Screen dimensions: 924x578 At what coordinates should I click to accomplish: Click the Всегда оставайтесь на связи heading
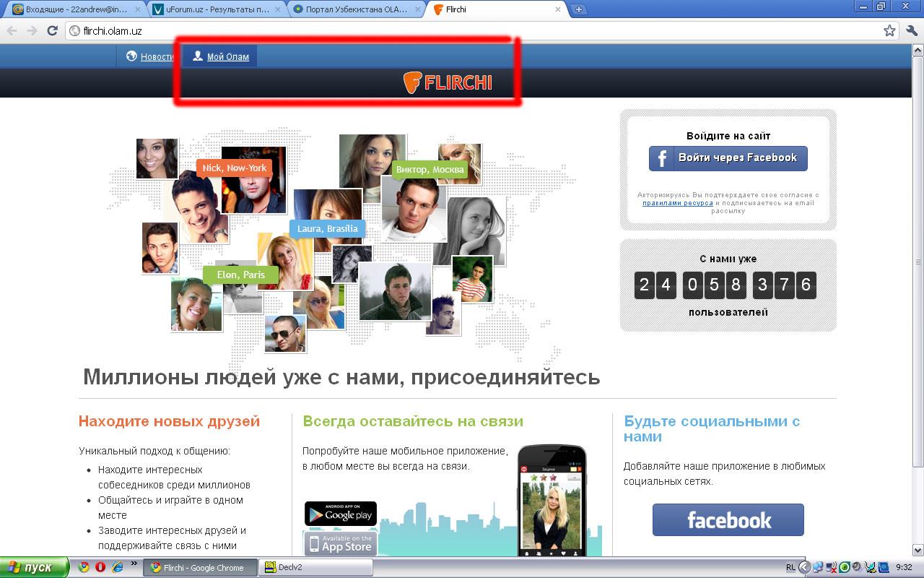[413, 421]
